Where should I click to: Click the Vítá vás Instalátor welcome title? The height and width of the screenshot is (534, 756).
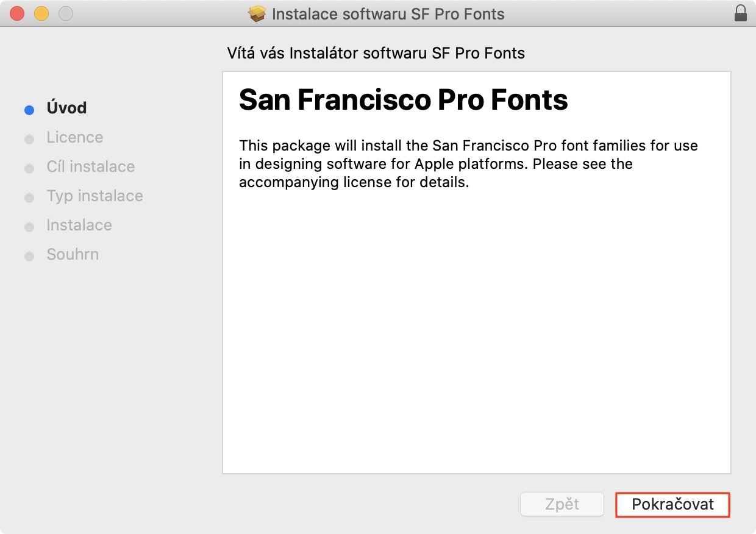click(376, 53)
